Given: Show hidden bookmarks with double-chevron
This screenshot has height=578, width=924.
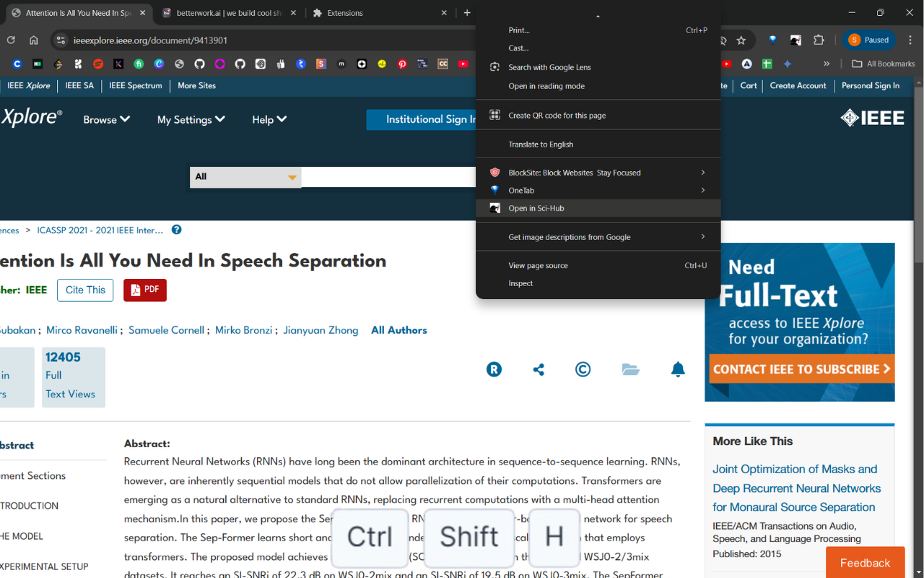Looking at the screenshot, I should [827, 64].
